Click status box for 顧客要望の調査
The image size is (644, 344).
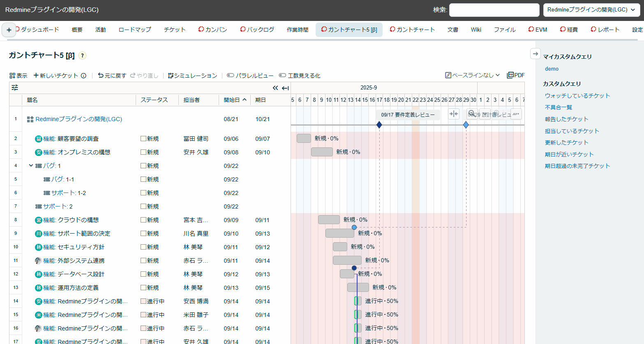143,139
